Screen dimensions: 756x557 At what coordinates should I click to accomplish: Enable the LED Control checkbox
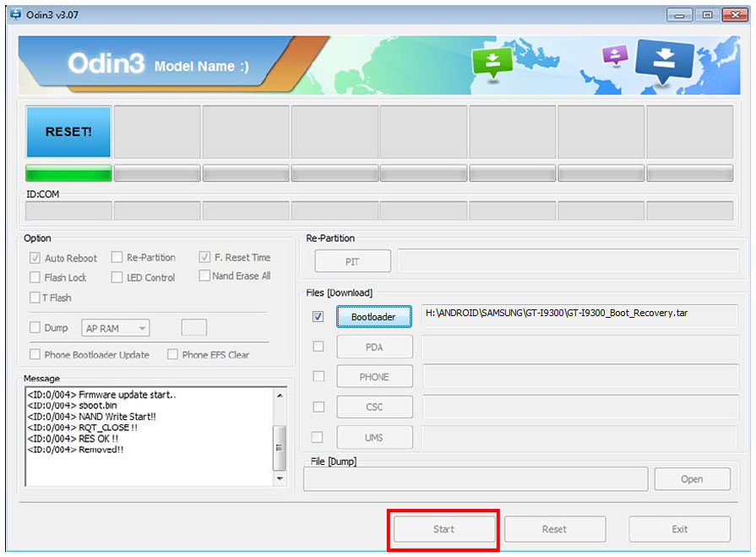click(117, 277)
